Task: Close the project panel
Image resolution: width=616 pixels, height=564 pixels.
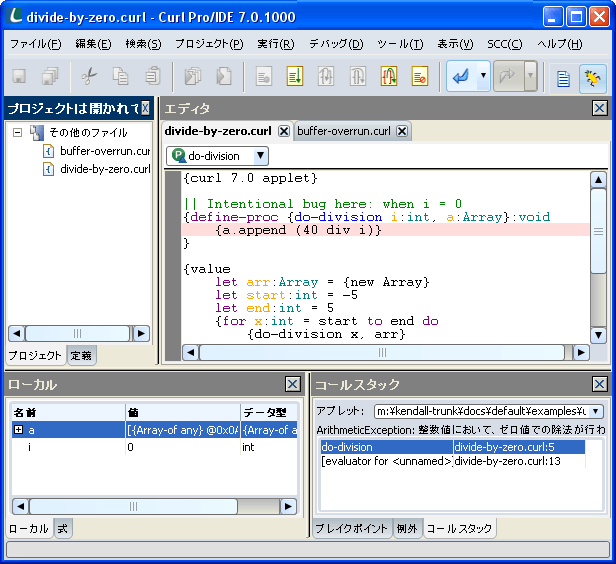Action: 145,108
